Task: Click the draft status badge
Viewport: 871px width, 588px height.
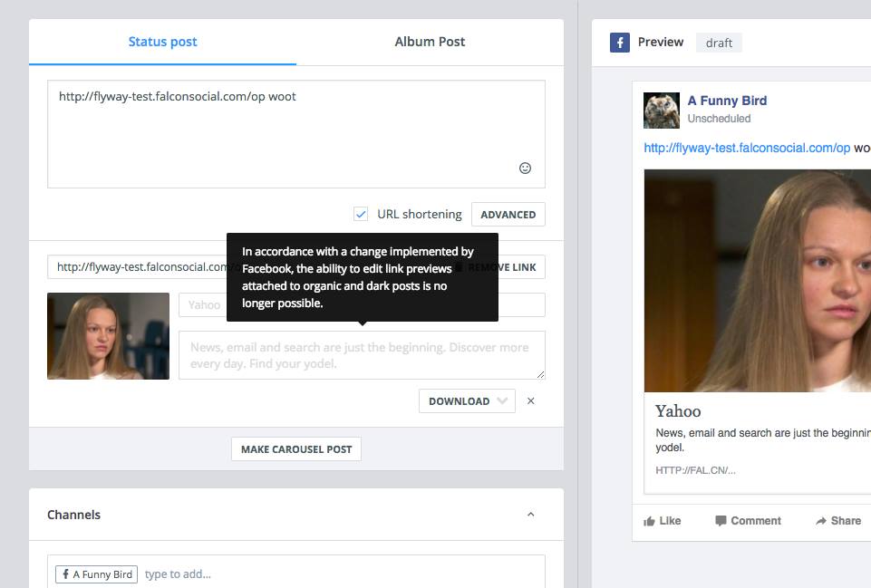Action: pos(719,43)
